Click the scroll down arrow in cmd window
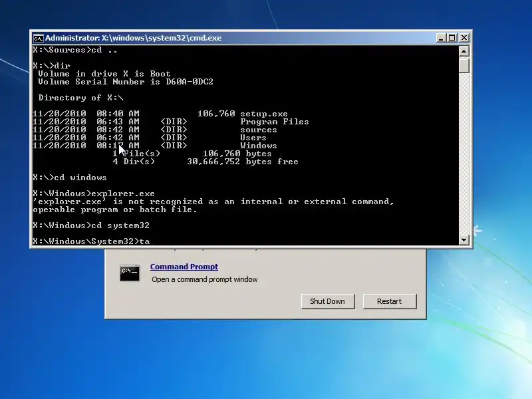This screenshot has width=532, height=399. [464, 240]
